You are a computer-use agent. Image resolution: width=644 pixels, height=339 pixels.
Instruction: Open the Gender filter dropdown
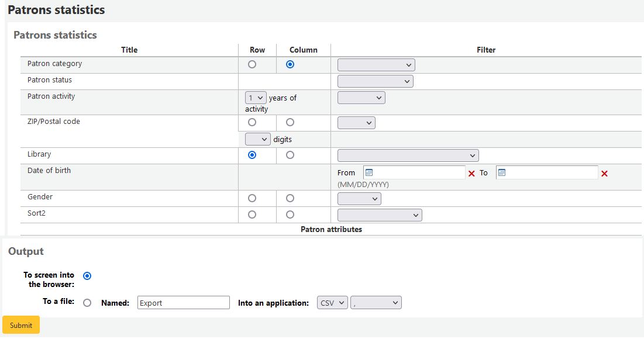359,198
